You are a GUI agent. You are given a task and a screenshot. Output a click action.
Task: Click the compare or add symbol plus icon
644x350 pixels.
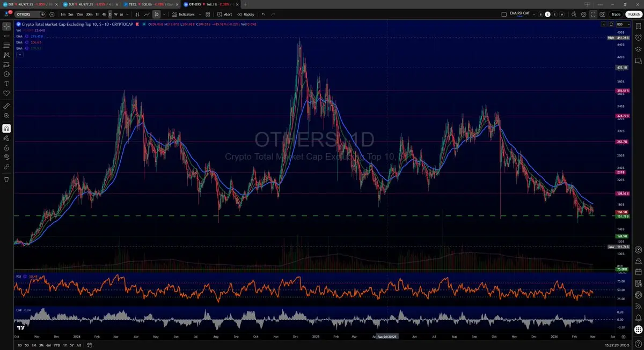pyautogui.click(x=52, y=14)
